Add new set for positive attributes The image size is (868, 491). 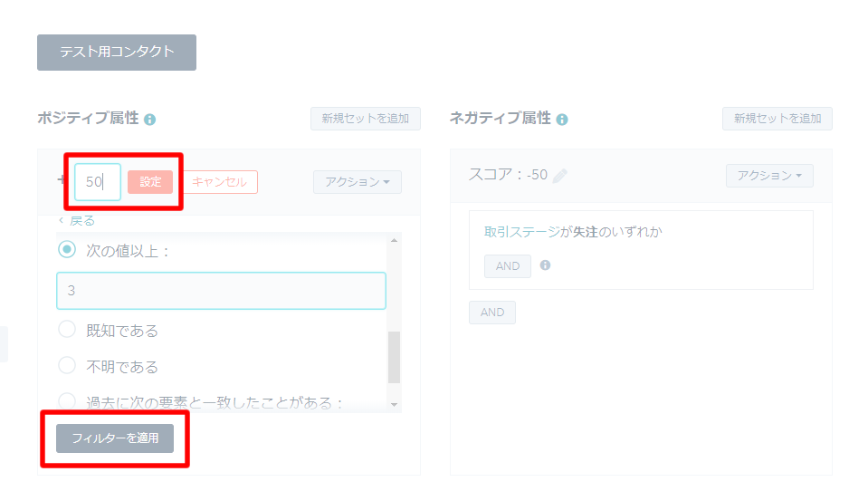[366, 119]
